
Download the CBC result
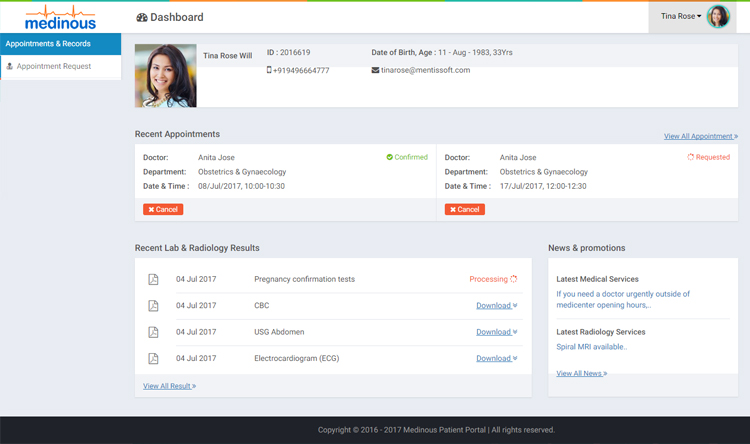click(x=496, y=306)
